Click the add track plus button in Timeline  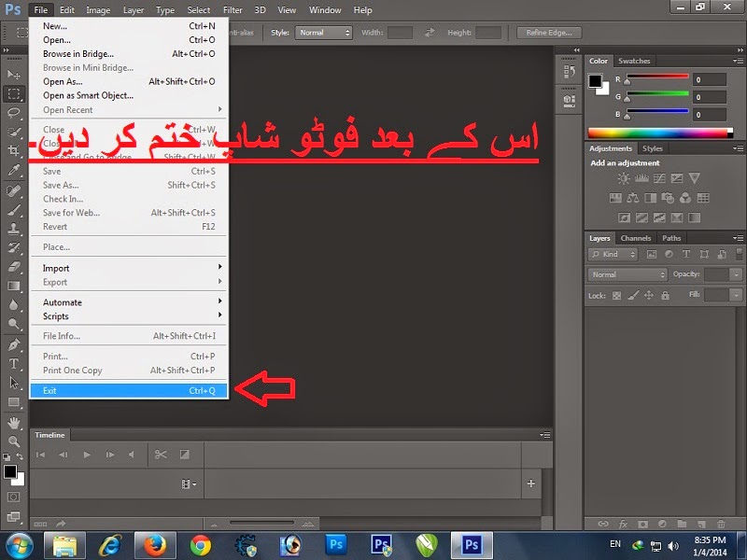point(530,483)
